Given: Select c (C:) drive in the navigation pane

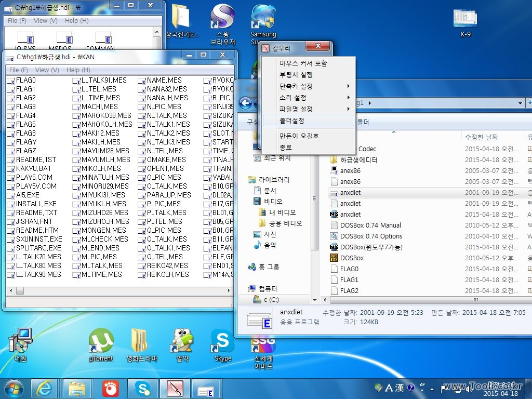Looking at the screenshot, I should point(265,300).
